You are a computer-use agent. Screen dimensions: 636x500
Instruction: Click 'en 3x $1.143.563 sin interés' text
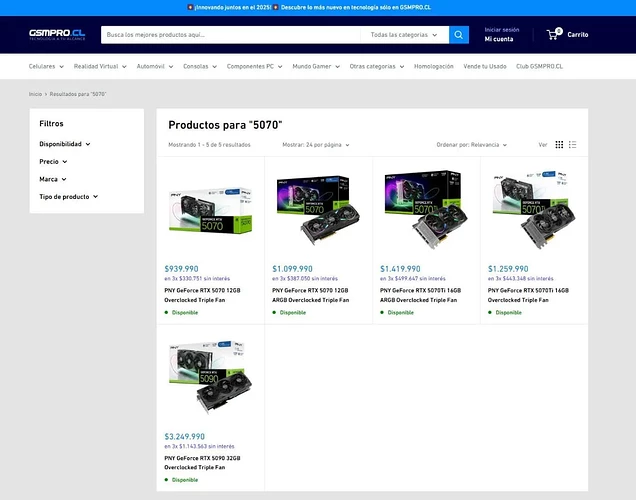pyautogui.click(x=199, y=446)
